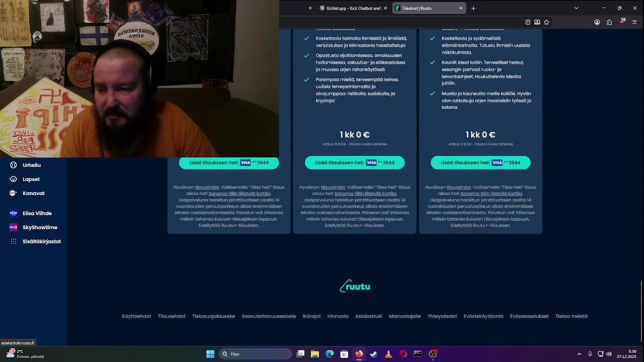
Task: Open Käyttöehdot footer link
Action: click(x=136, y=316)
